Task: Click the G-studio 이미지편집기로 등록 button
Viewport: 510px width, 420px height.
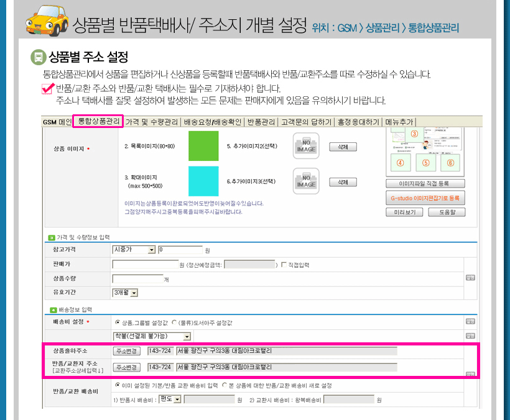Action: pyautogui.click(x=425, y=198)
